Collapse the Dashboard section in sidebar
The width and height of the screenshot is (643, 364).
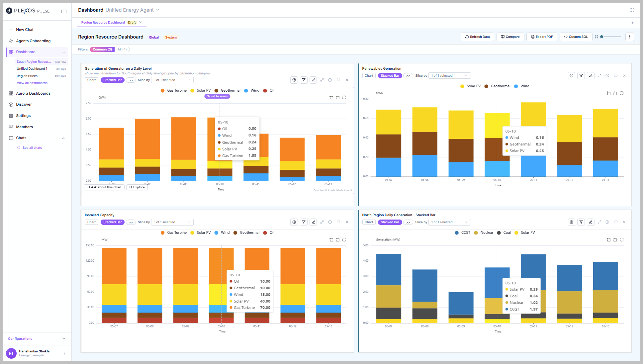coord(64,52)
